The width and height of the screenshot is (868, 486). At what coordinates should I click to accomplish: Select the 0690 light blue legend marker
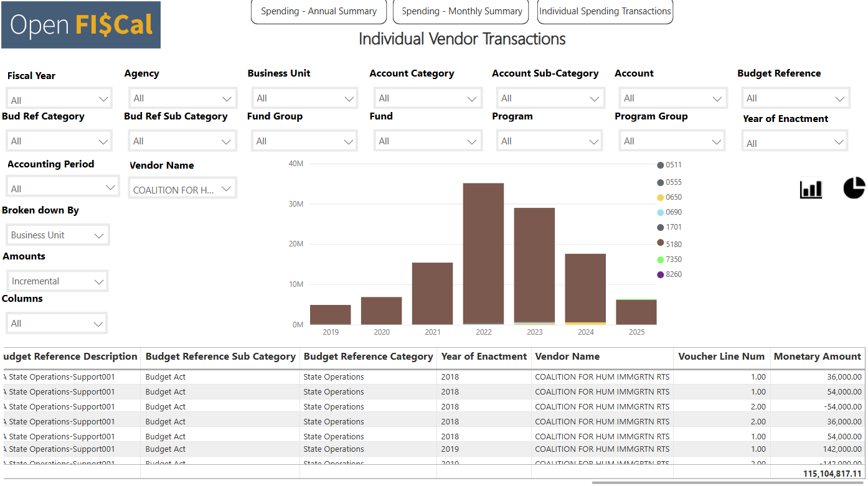point(660,212)
